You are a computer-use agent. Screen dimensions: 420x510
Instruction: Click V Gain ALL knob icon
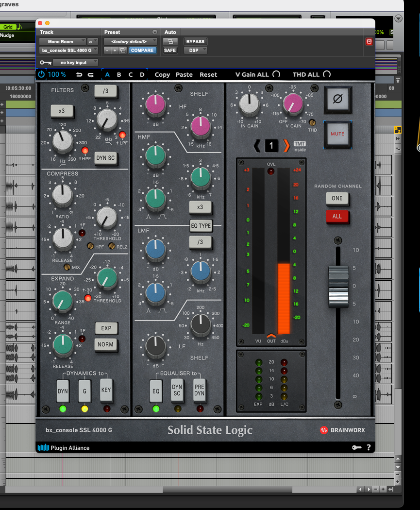276,74
